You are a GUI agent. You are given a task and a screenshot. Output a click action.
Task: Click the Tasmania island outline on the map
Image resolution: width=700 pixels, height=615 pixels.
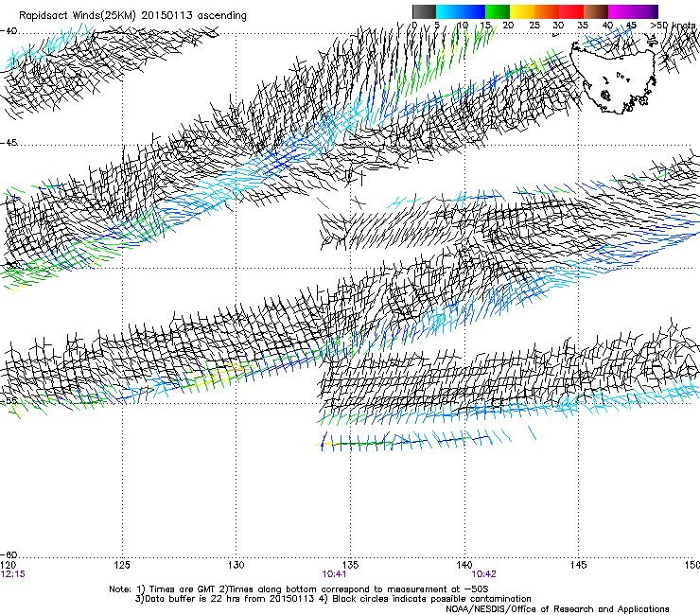click(x=614, y=79)
